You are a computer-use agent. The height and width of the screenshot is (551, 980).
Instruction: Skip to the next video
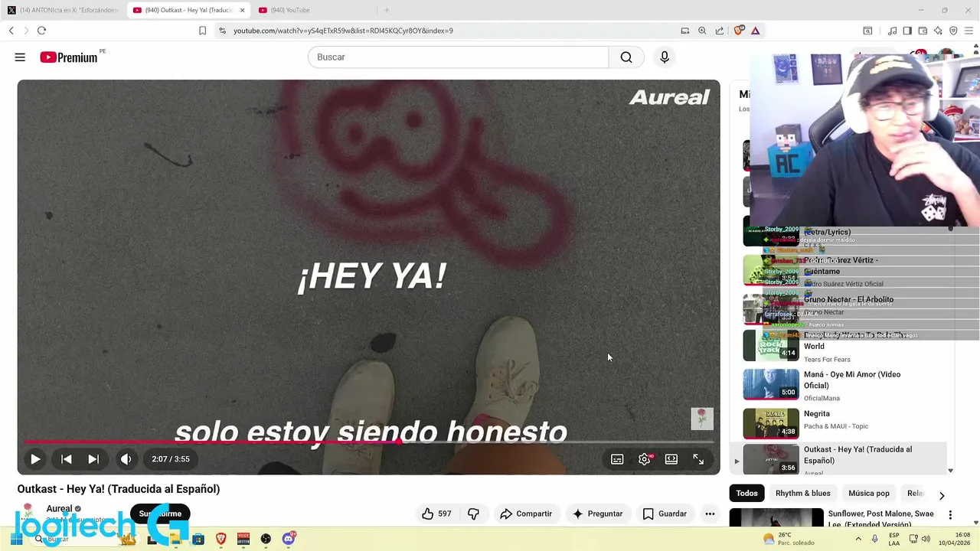coord(93,459)
